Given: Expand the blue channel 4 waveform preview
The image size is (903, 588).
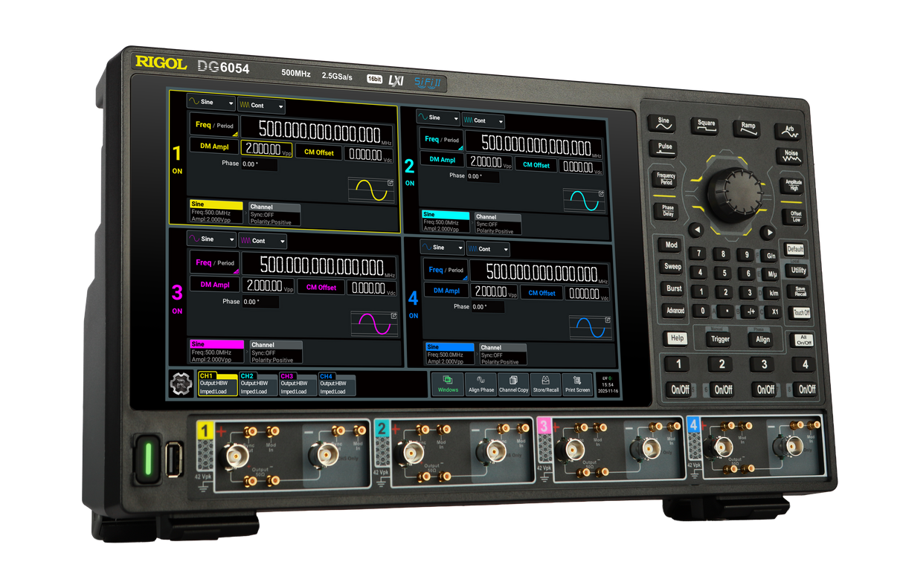Looking at the screenshot, I should [591, 327].
